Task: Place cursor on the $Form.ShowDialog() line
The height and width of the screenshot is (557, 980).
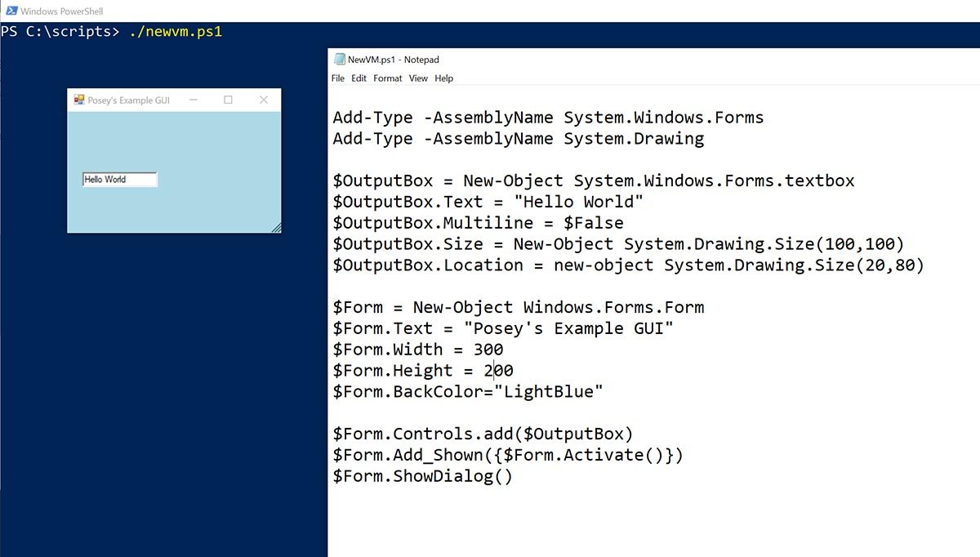Action: coord(422,476)
